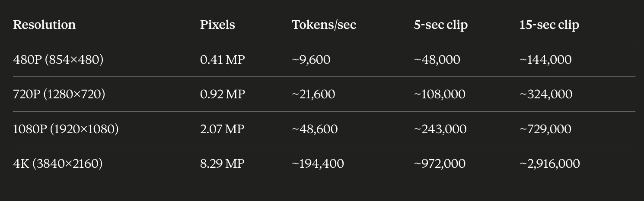Click the ~9,600 tokens/sec value
Screen dimensions: 644x201
click(x=311, y=60)
